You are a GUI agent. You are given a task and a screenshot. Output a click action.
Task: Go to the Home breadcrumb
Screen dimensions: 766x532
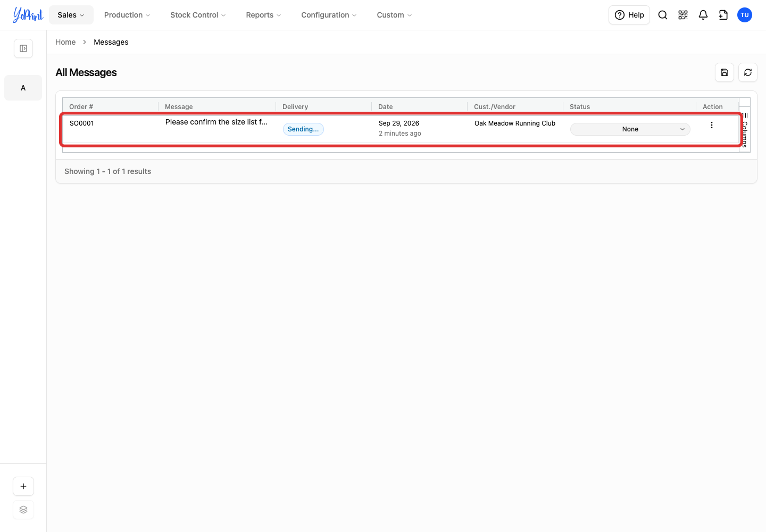tap(65, 42)
